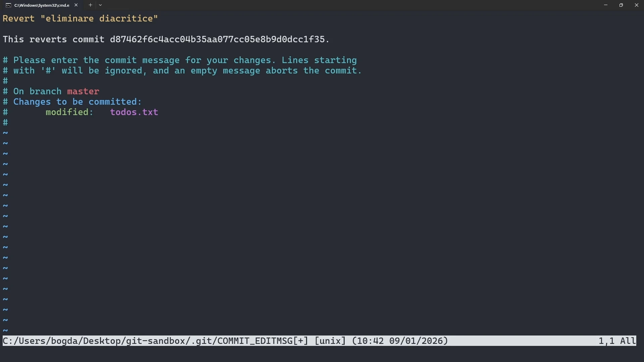Maximize or restore the terminal window
The image size is (644, 362).
click(x=621, y=5)
